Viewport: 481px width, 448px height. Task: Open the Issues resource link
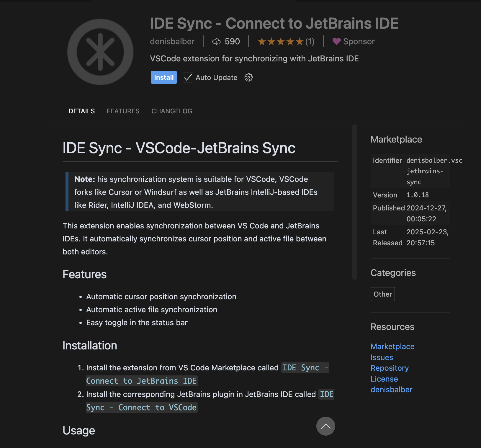[x=382, y=357]
